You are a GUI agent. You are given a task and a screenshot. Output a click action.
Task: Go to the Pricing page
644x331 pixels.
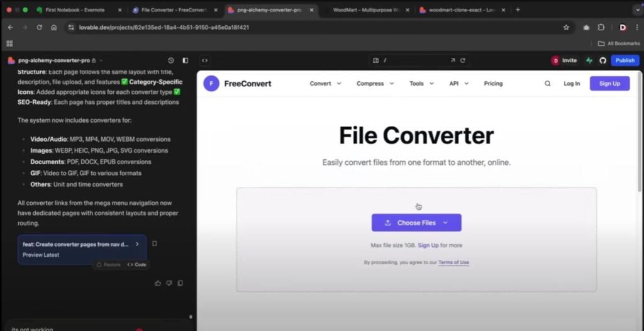(493, 84)
